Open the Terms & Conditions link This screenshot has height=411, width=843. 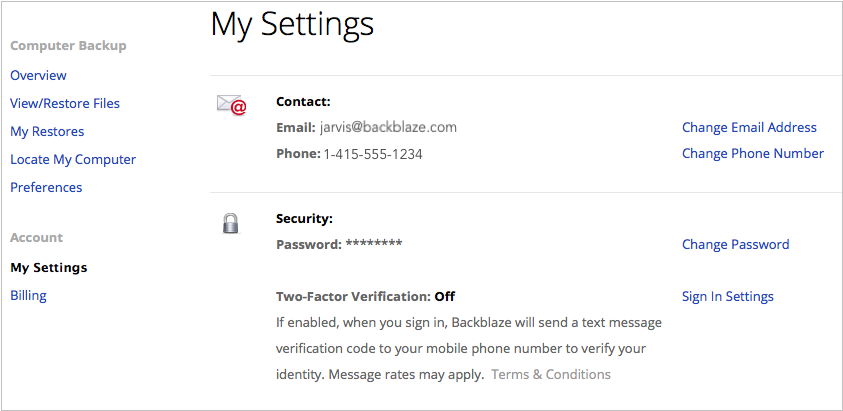(x=551, y=374)
